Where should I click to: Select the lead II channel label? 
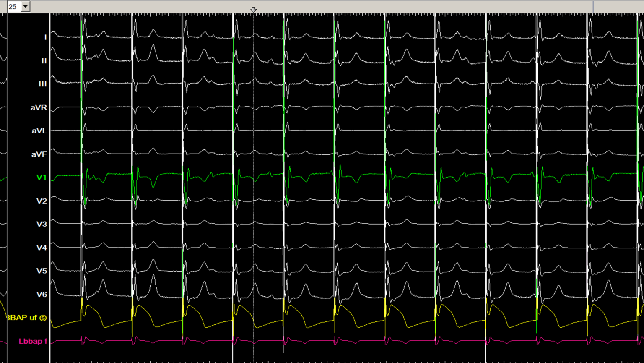pos(44,61)
